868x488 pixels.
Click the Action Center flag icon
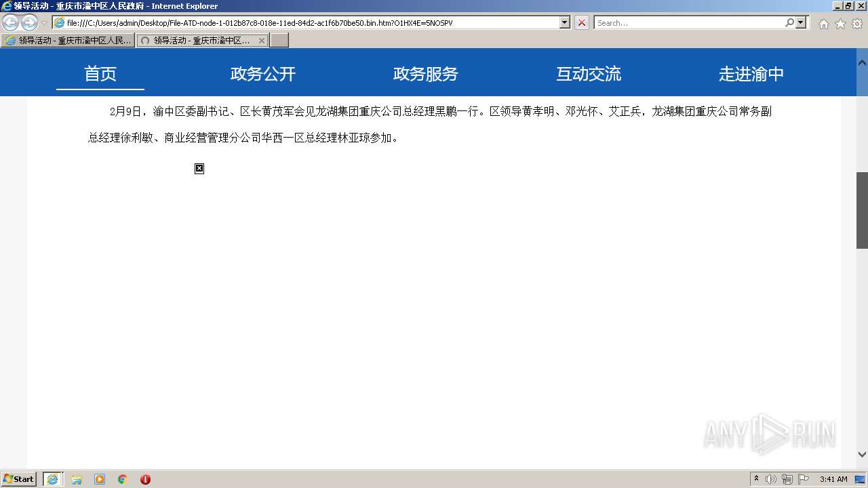(804, 479)
